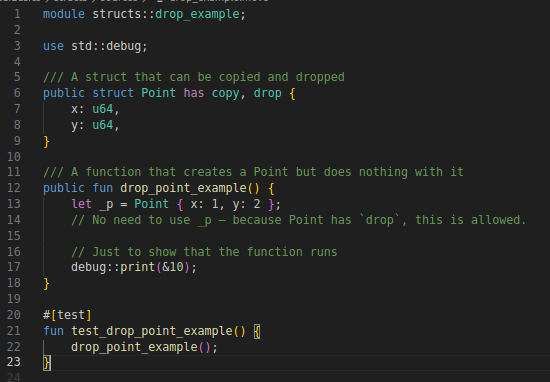Click the 'u64' type of field x

click(102, 109)
